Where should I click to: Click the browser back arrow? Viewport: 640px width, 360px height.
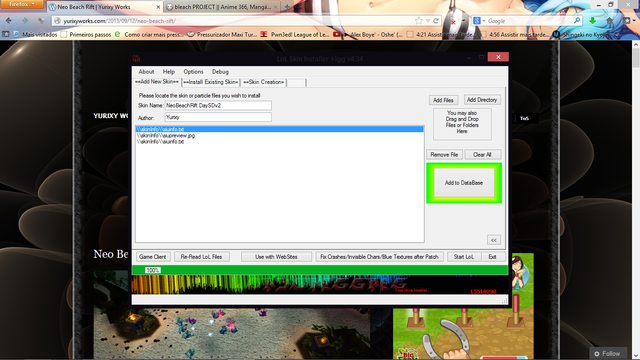coord(9,20)
